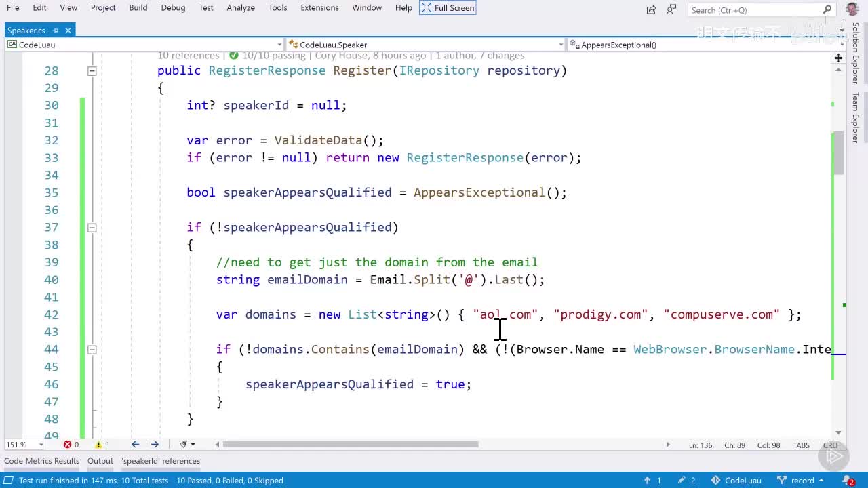Collapse the Register method at line 28
This screenshot has height=488, width=868.
click(x=92, y=71)
